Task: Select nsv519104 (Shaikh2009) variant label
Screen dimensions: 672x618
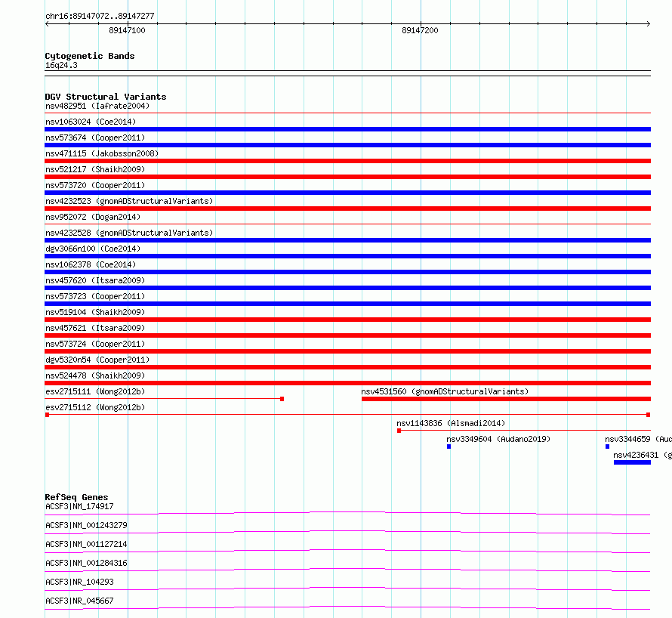Action: (95, 312)
